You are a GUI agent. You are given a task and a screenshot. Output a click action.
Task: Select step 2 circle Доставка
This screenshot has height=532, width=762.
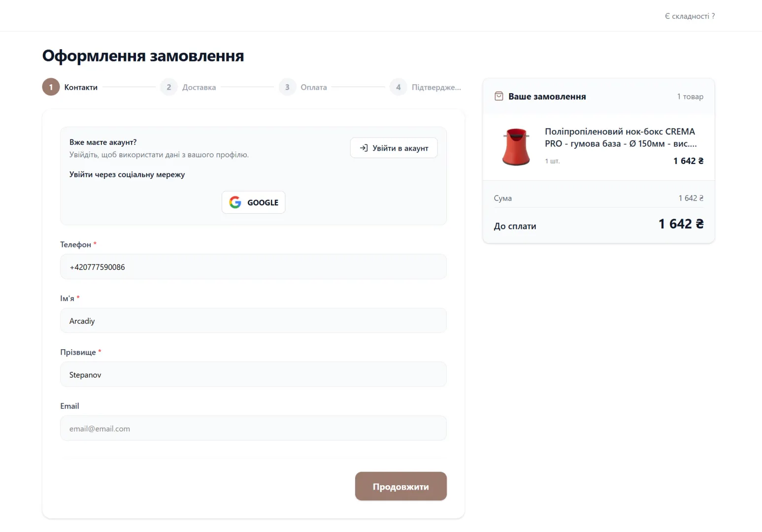169,87
